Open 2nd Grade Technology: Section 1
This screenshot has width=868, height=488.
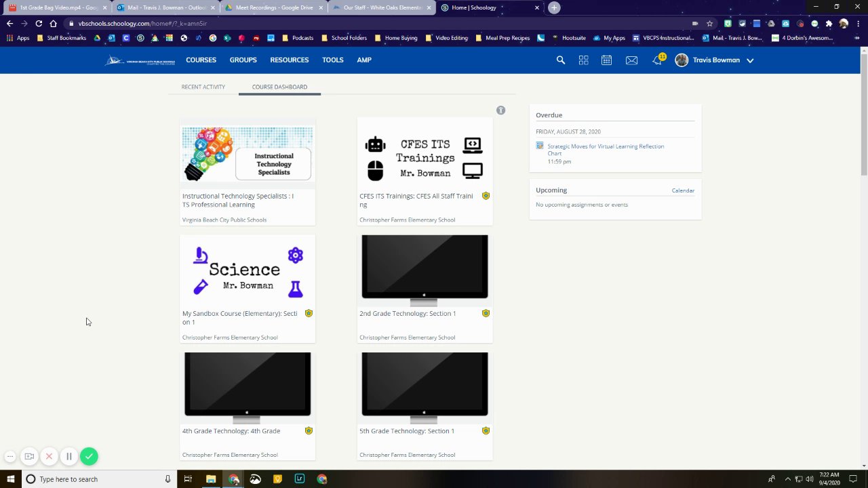408,313
